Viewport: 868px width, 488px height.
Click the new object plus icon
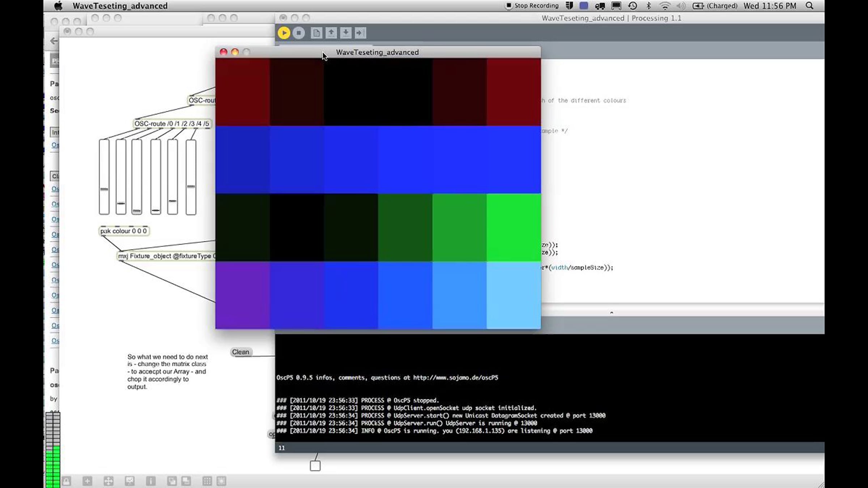coord(87,481)
